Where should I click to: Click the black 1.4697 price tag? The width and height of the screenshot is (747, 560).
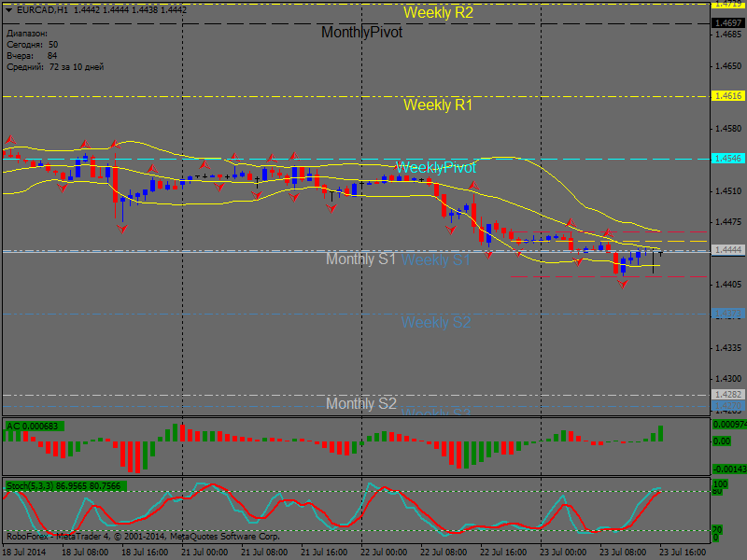727,22
